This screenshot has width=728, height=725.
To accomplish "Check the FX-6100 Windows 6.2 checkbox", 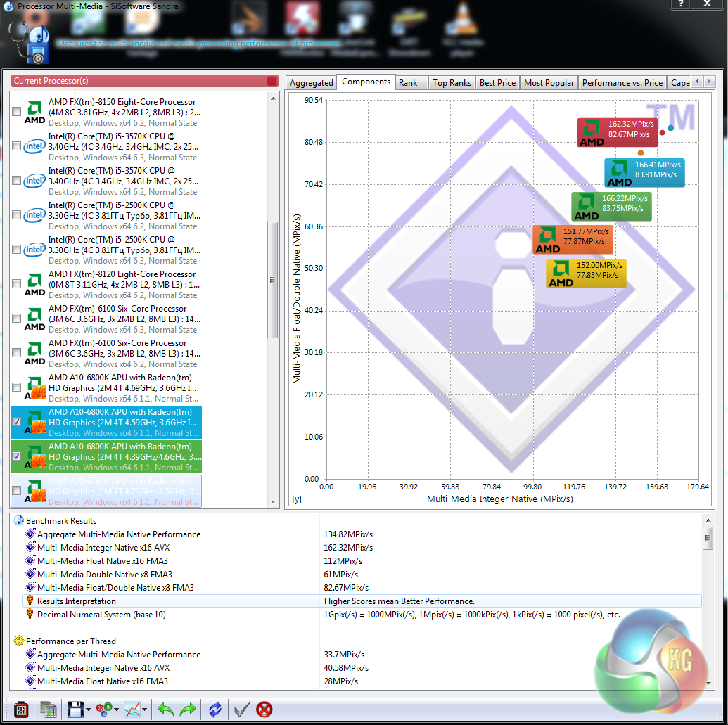I will [x=17, y=353].
